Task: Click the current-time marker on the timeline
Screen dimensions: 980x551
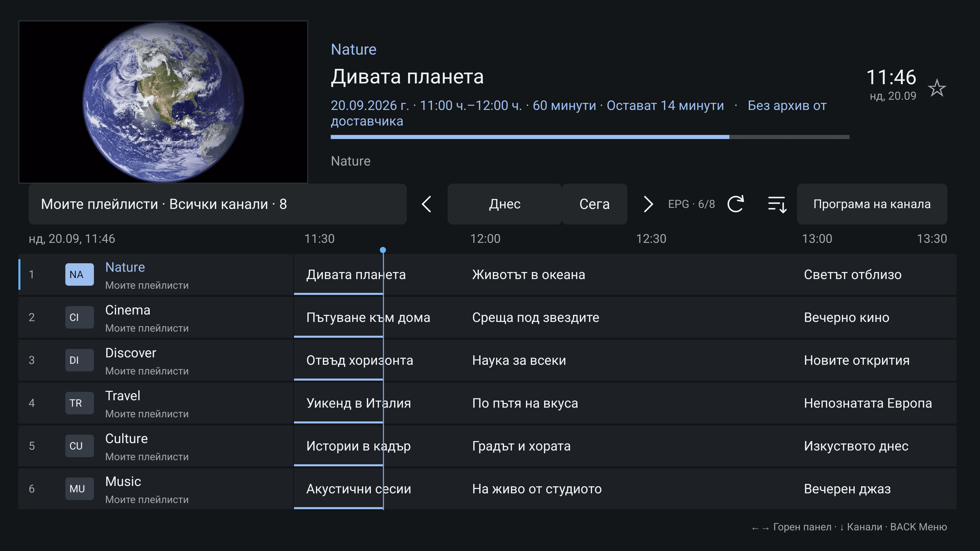Action: click(383, 250)
